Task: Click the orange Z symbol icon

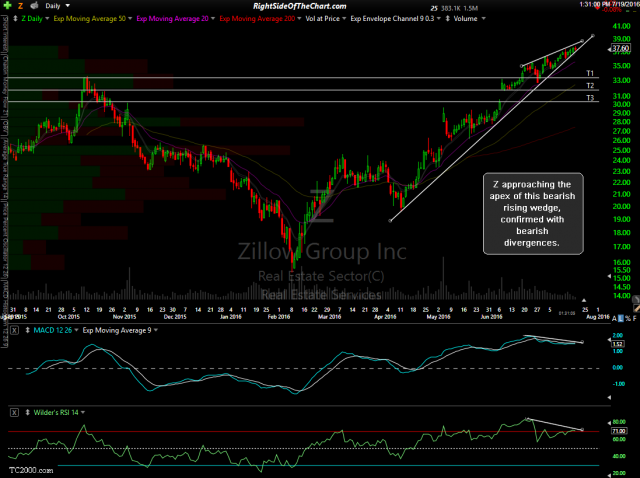Action: tap(20, 6)
